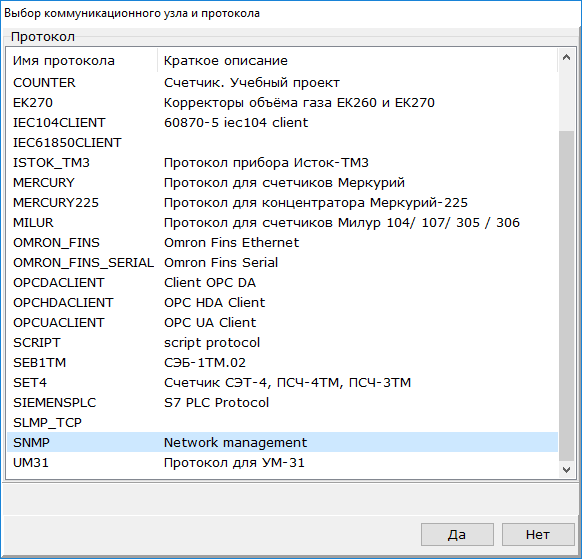Click the 'Omron Fins Serial' description
This screenshot has width=582, height=559.
coord(221,263)
